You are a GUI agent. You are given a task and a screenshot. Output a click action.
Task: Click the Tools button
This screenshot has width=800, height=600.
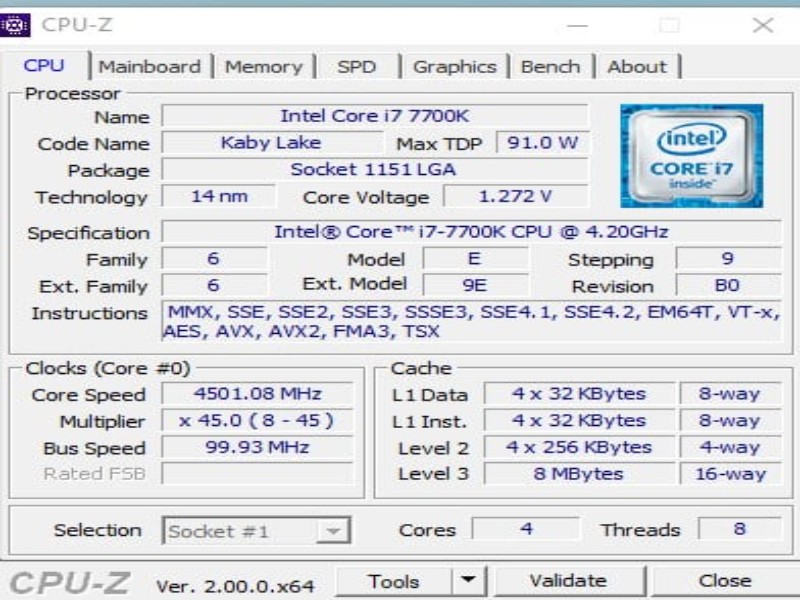click(x=393, y=581)
